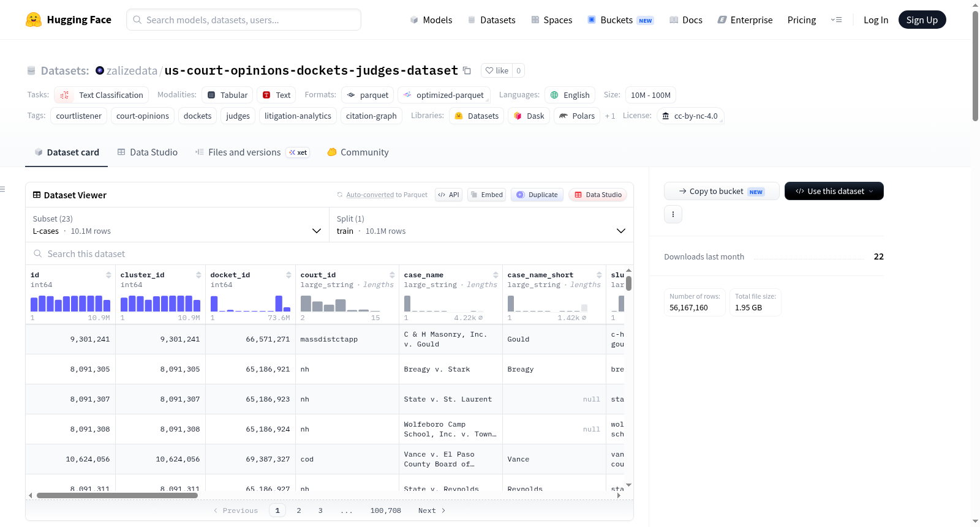This screenshot has height=527, width=980.
Task: Go to Models in the top navigation
Action: point(431,20)
